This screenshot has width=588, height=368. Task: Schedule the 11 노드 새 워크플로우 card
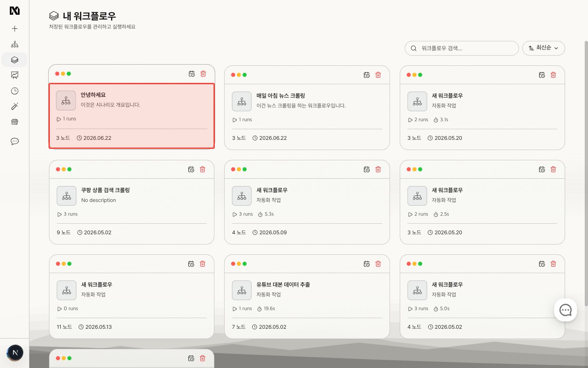(191, 264)
